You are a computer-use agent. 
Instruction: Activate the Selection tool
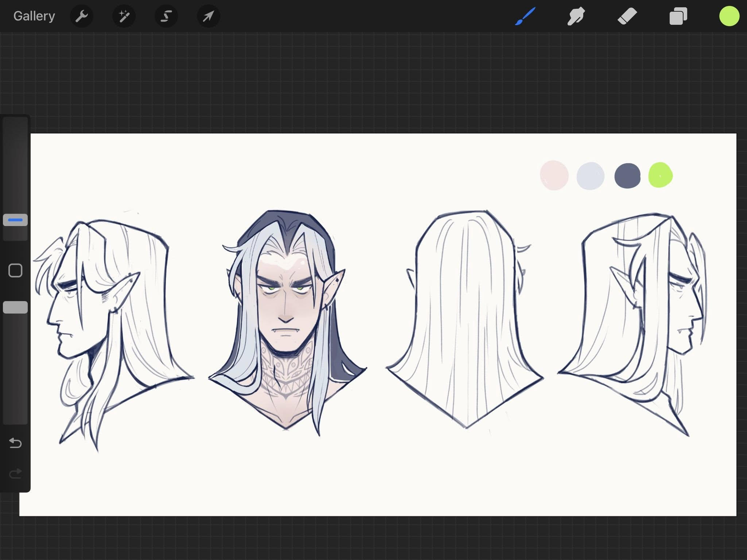(x=166, y=16)
